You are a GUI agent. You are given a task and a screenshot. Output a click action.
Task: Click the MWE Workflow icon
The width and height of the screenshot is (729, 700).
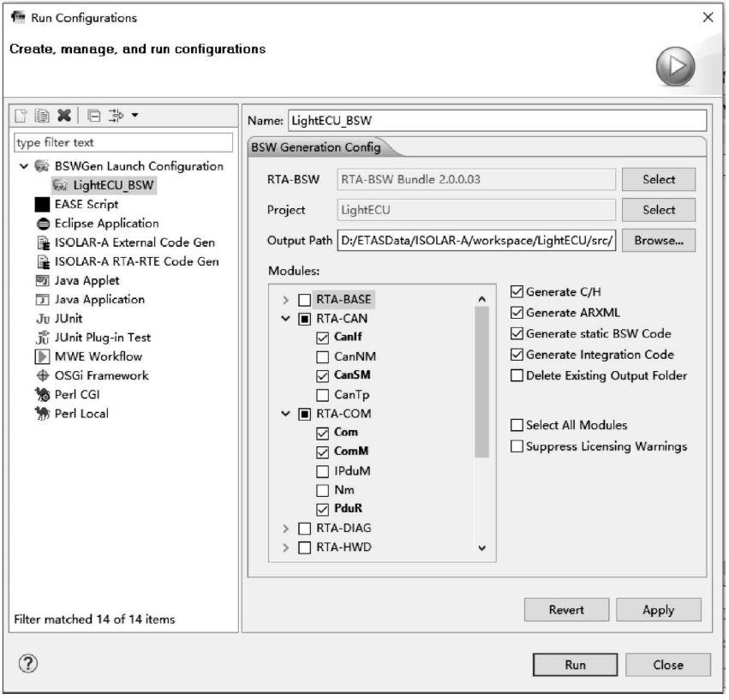[42, 357]
